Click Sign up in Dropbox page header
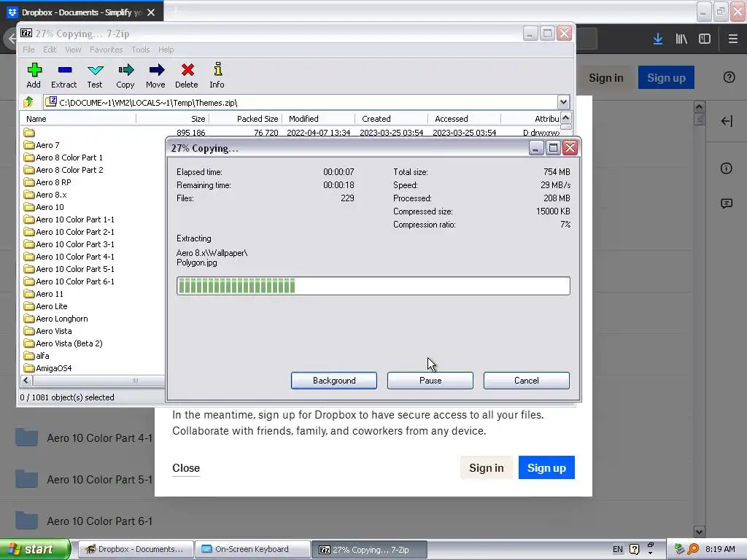Screen dimensions: 747x560 666,77
